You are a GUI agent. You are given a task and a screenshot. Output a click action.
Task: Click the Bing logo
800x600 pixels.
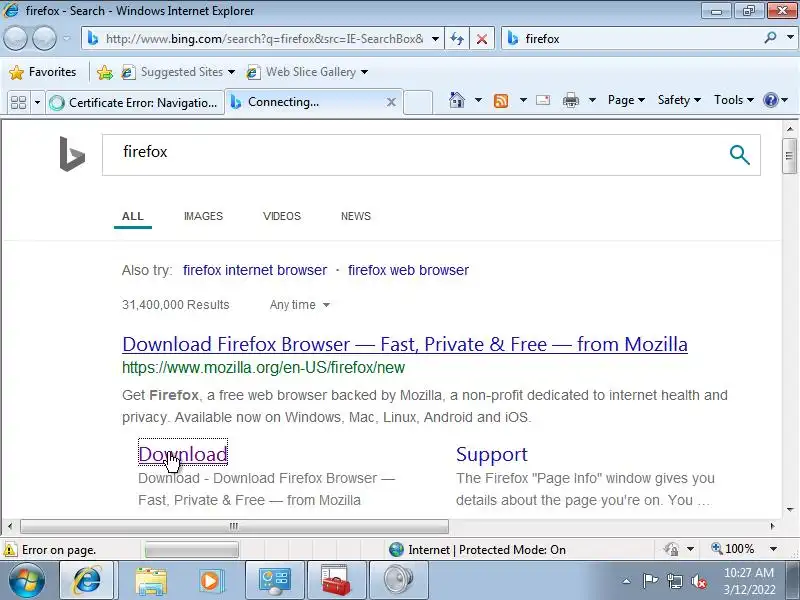pos(72,154)
